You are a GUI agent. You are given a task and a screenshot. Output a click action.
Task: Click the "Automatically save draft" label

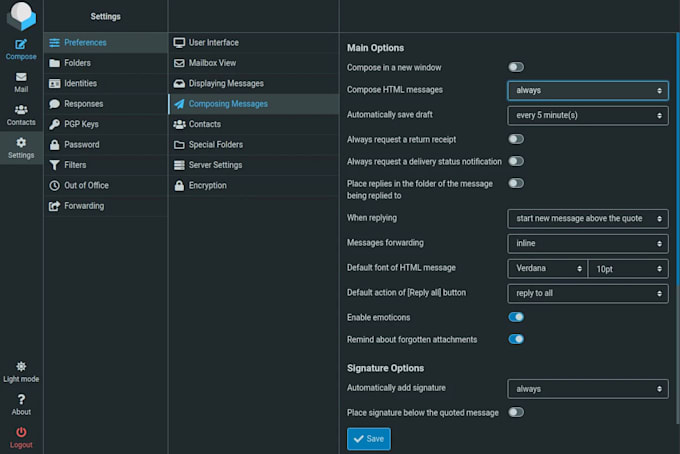[x=389, y=114]
